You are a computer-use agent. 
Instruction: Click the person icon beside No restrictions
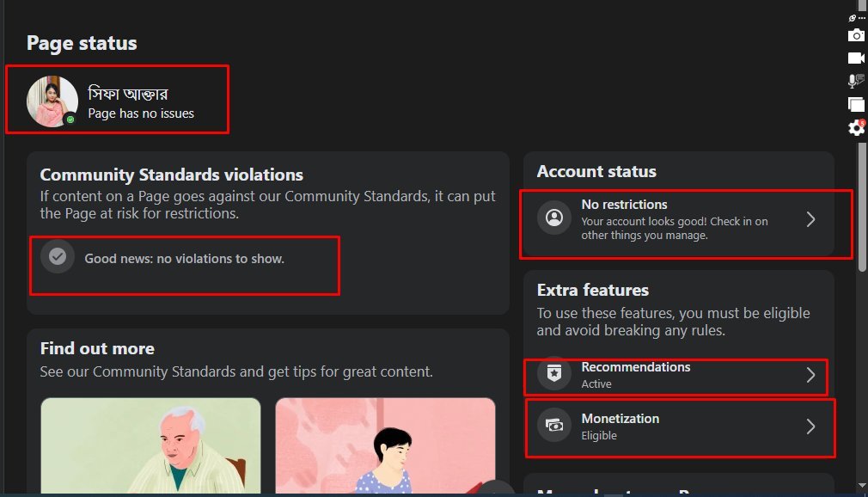point(554,218)
